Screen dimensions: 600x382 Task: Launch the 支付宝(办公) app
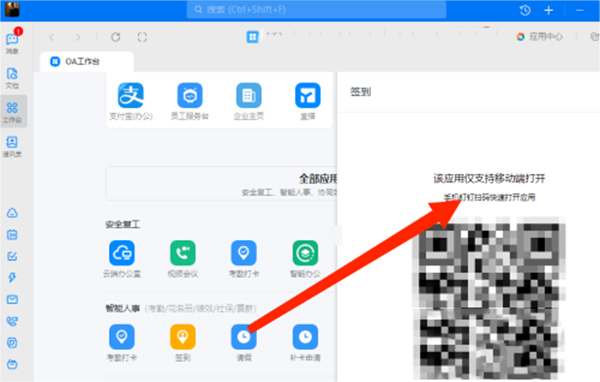[131, 102]
